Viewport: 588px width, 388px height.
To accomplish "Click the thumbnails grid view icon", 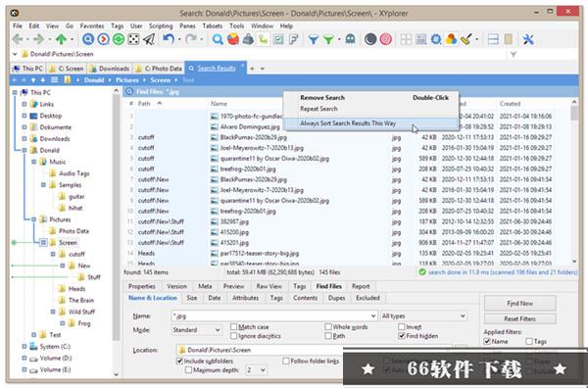I will 406,39.
